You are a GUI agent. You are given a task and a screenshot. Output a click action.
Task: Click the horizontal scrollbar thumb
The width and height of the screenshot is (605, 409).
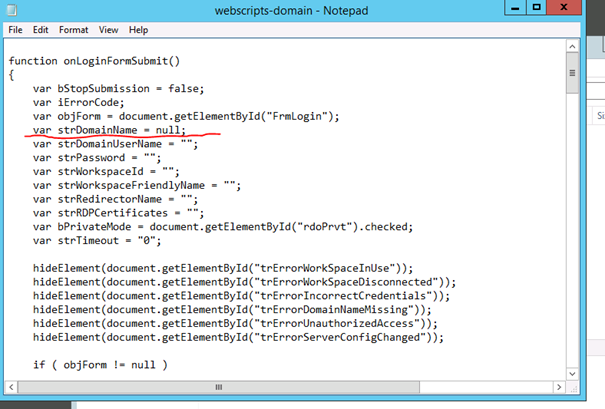pos(219,387)
